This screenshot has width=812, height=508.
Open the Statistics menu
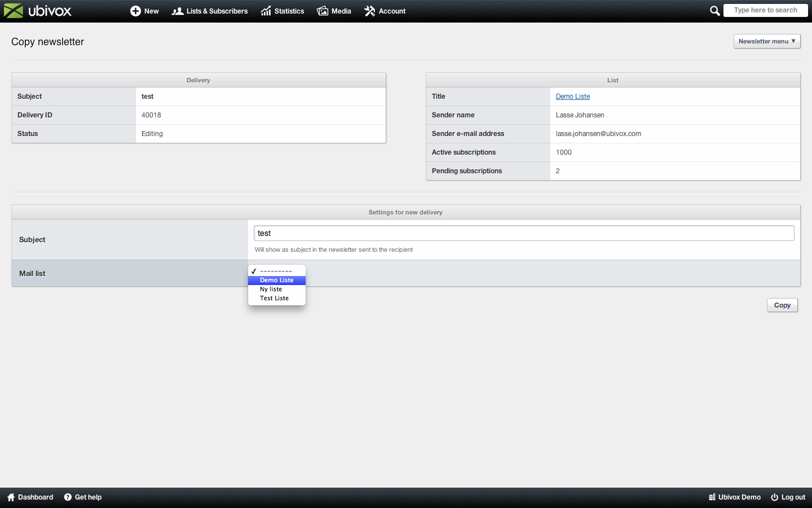[x=283, y=11]
